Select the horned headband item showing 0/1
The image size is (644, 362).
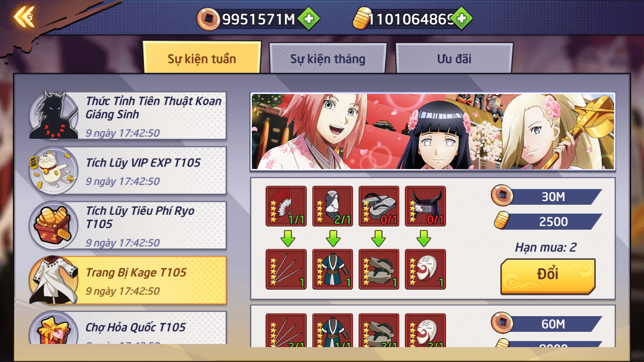pyautogui.click(x=425, y=206)
